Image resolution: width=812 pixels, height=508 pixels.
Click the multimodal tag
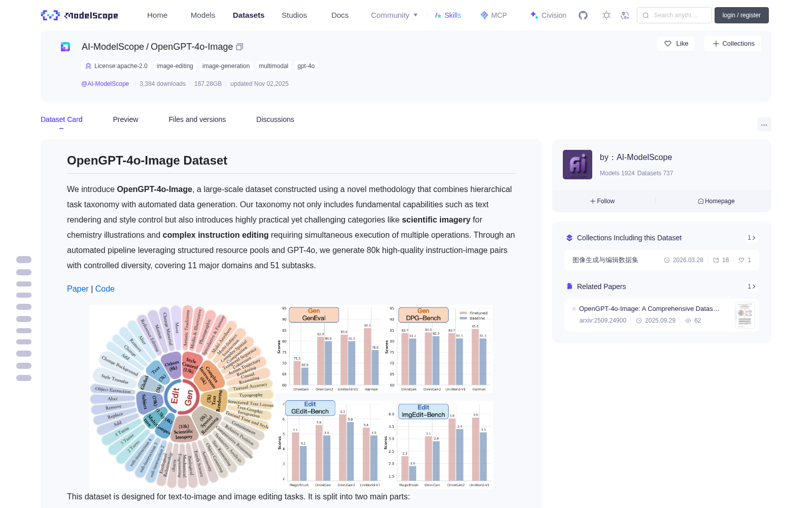tap(274, 66)
